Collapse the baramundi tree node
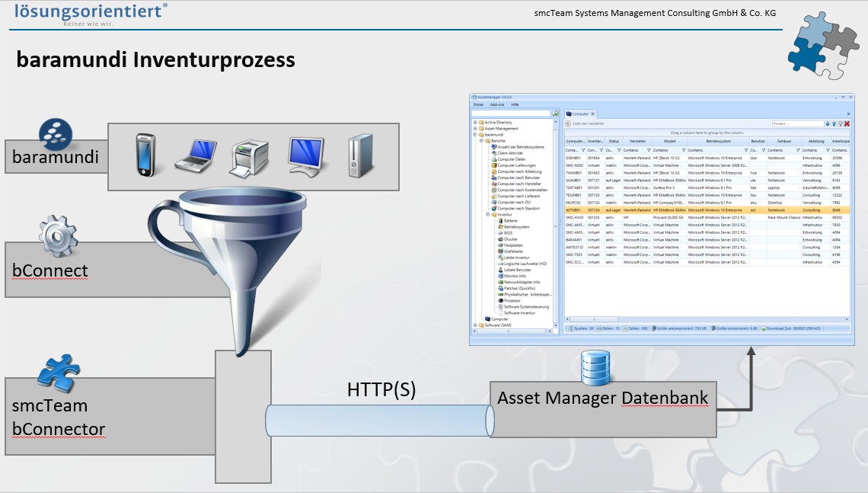The width and height of the screenshot is (868, 493). coord(475,135)
